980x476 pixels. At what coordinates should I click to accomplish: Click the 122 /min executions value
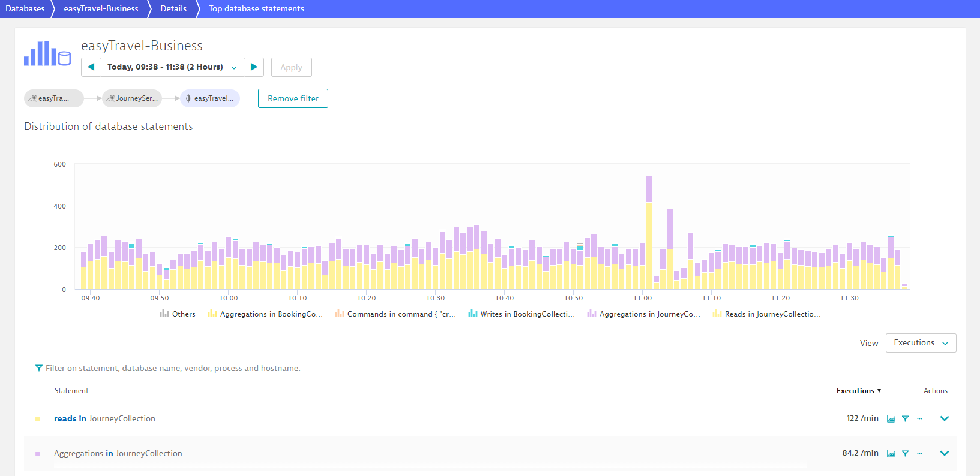pyautogui.click(x=862, y=418)
